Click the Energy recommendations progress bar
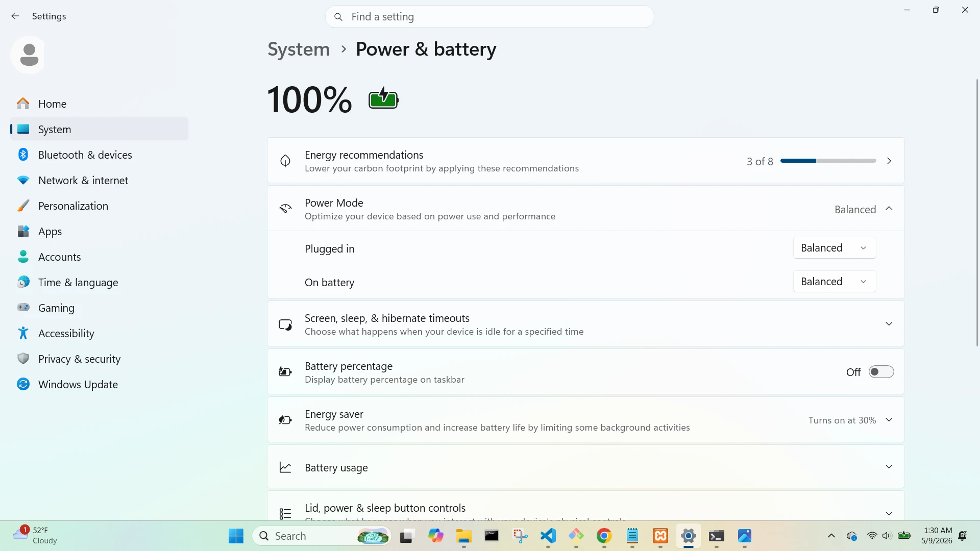980x551 pixels. point(828,161)
